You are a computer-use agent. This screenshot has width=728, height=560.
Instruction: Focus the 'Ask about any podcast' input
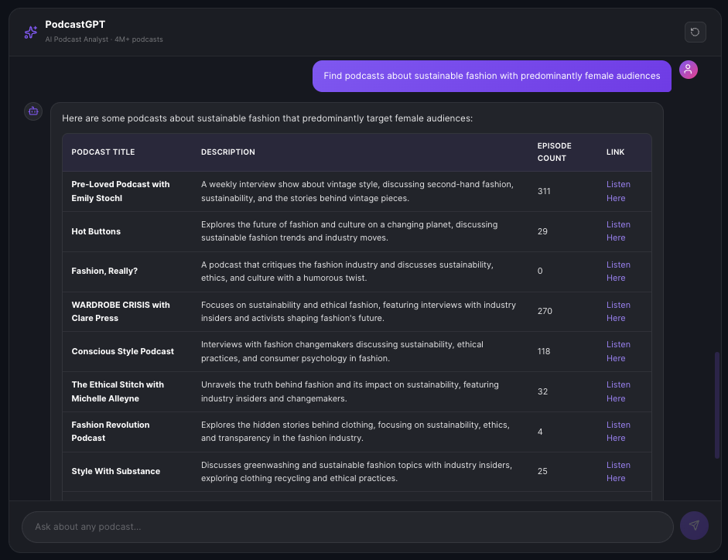tap(347, 527)
